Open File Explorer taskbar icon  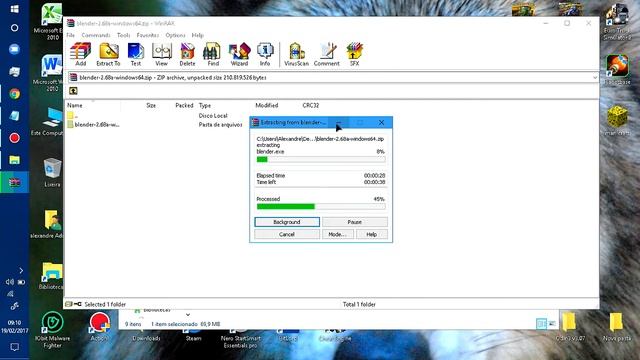pos(14,160)
